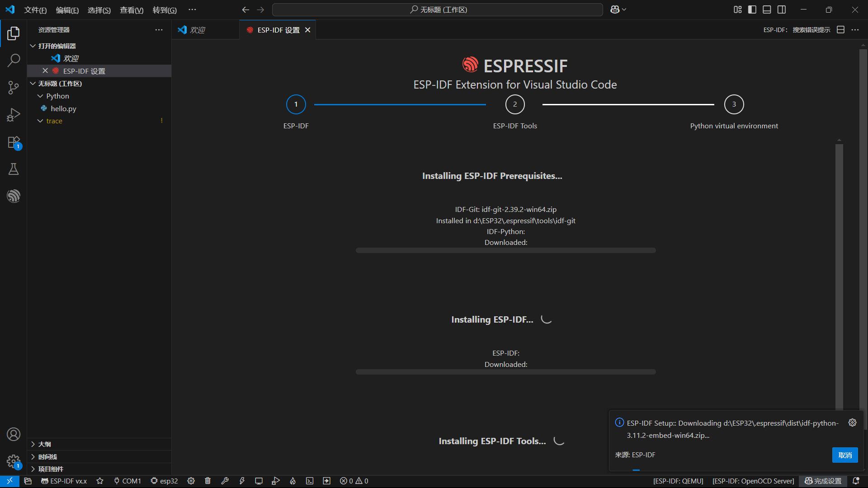The height and width of the screenshot is (488, 868).
Task: Open the Espressif ESP-IDF sidebar view
Action: click(14, 196)
